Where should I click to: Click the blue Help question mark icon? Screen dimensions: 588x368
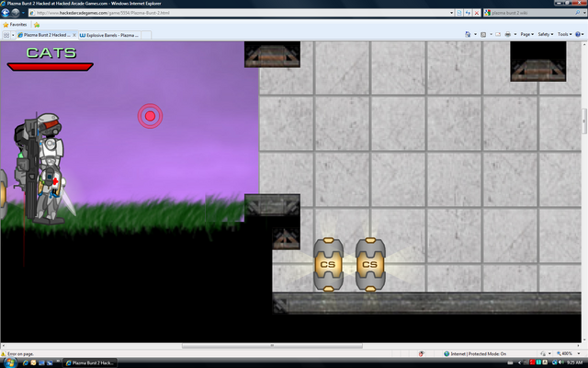[x=578, y=34]
